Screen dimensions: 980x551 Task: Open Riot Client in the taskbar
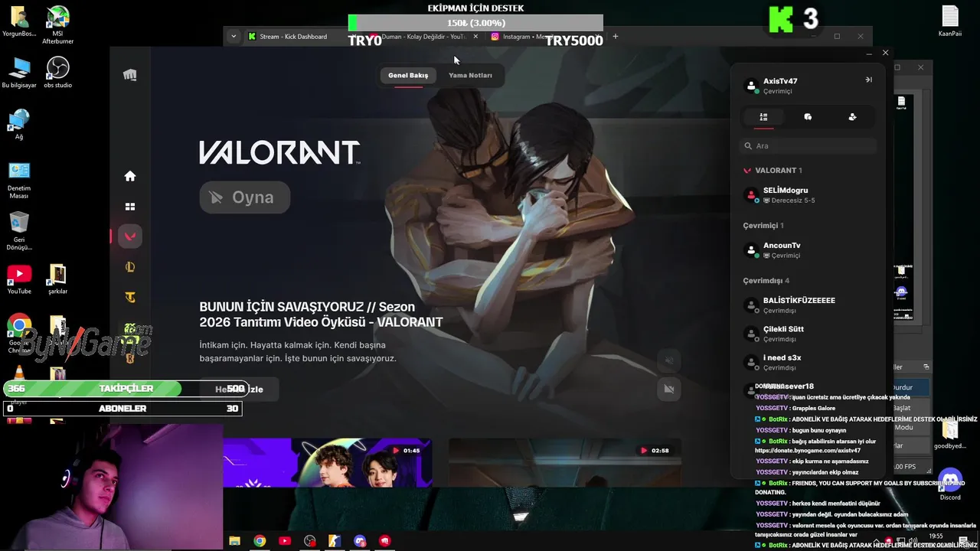coord(385,541)
